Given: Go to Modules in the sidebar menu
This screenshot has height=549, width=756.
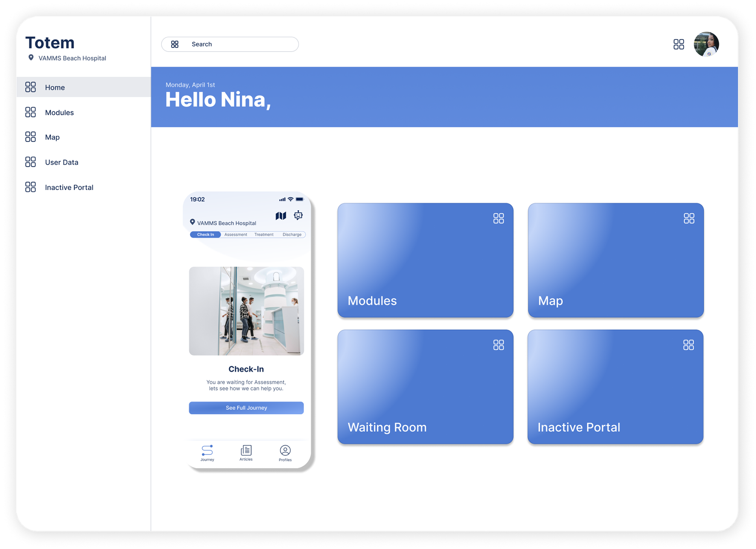Looking at the screenshot, I should coord(83,112).
